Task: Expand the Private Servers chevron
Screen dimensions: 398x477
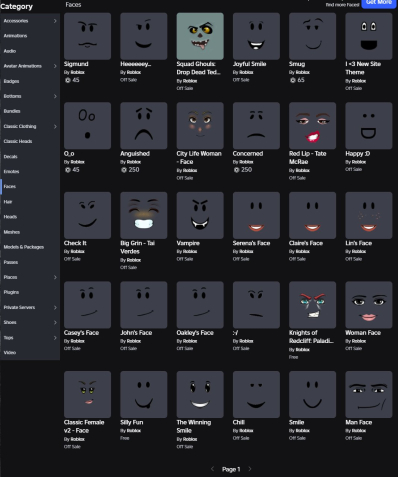Action: [x=55, y=307]
